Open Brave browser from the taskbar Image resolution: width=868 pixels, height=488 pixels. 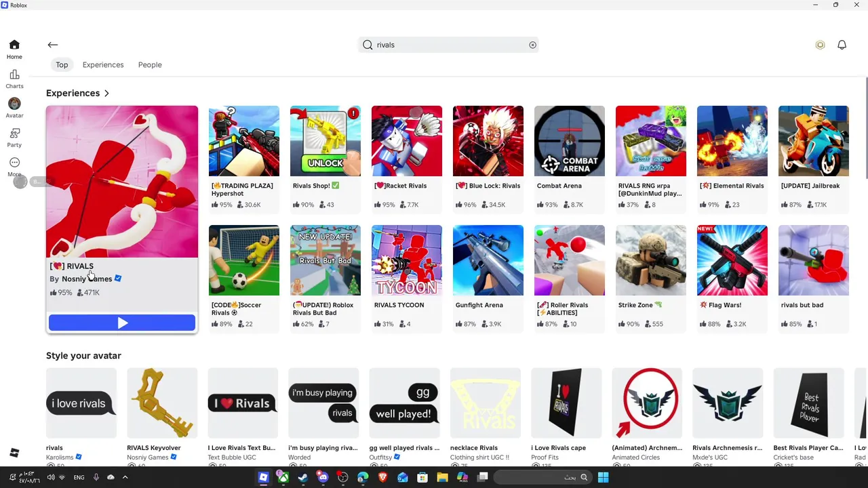[382, 477]
